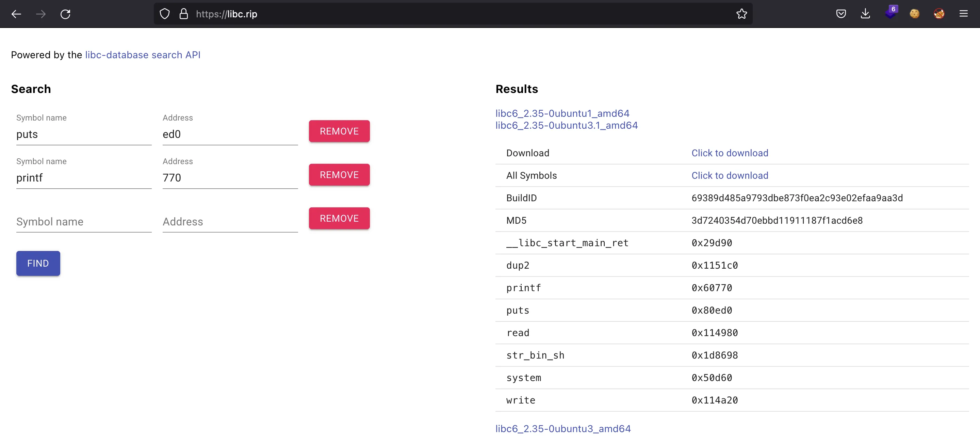Click the libc6_2.35-0ubuntu3_amd64 result link
The width and height of the screenshot is (980, 443).
click(x=562, y=429)
